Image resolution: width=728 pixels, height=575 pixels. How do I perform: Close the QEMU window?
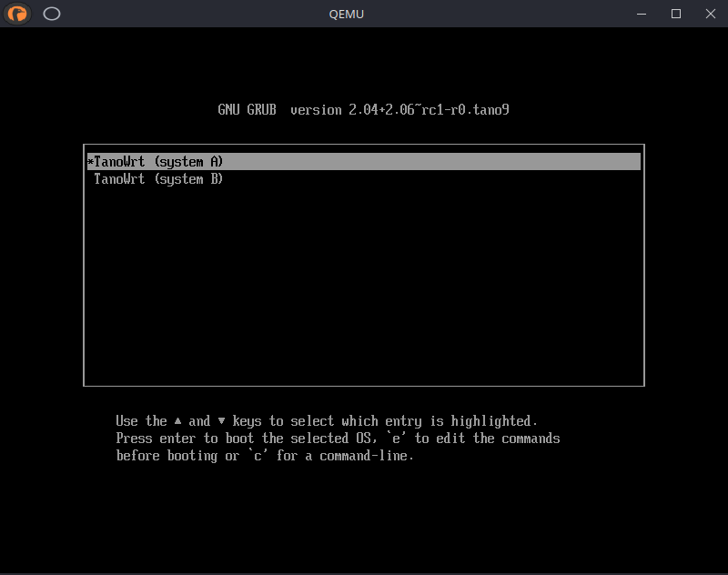point(711,14)
